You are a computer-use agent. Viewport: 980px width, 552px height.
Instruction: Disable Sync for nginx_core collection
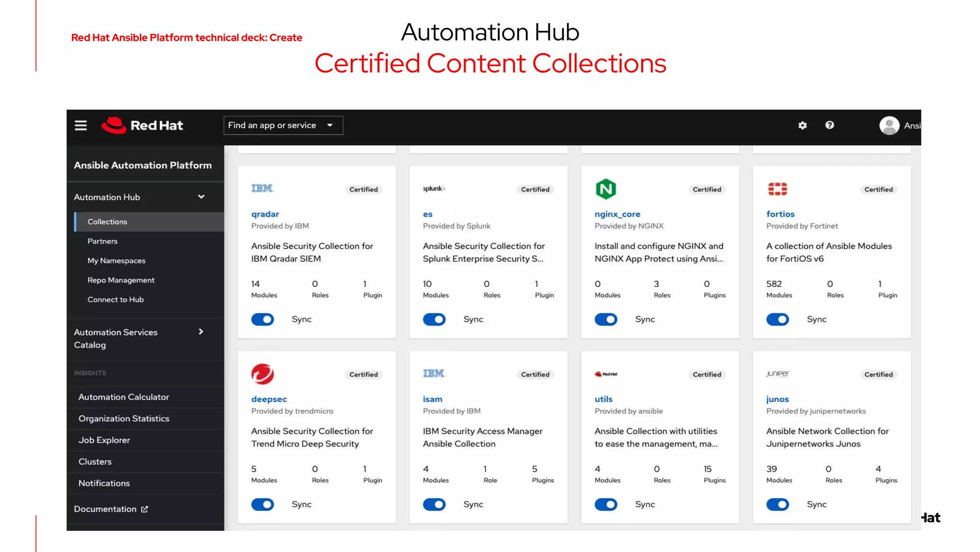click(606, 319)
